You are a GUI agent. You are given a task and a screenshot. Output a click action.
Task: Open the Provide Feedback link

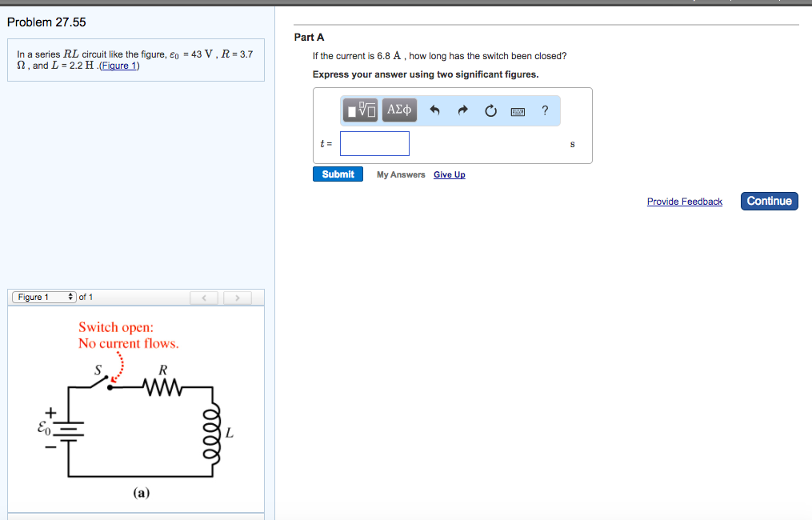(x=684, y=201)
